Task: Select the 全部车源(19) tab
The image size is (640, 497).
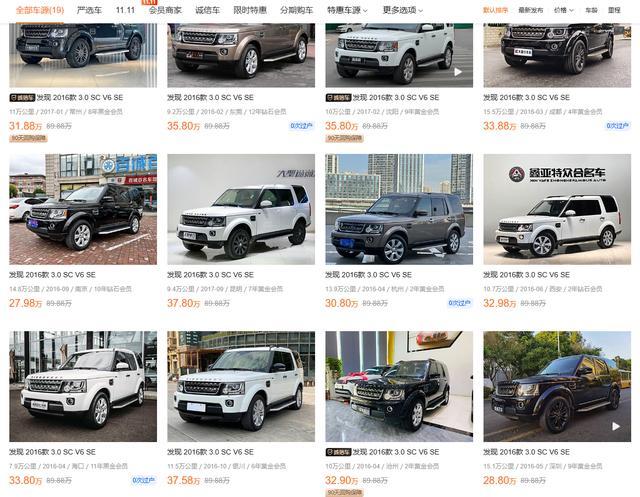Action: click(x=40, y=10)
